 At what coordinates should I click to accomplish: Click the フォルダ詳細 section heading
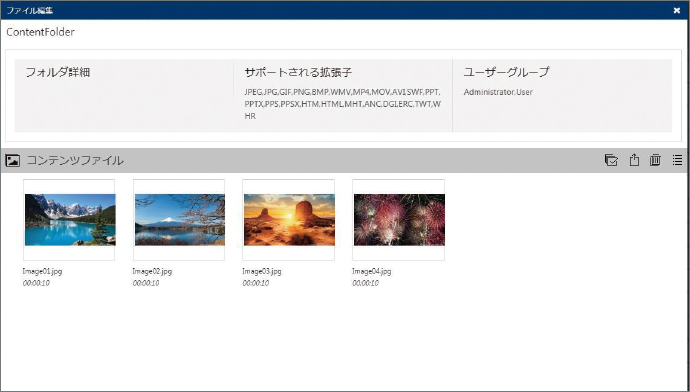[x=58, y=72]
